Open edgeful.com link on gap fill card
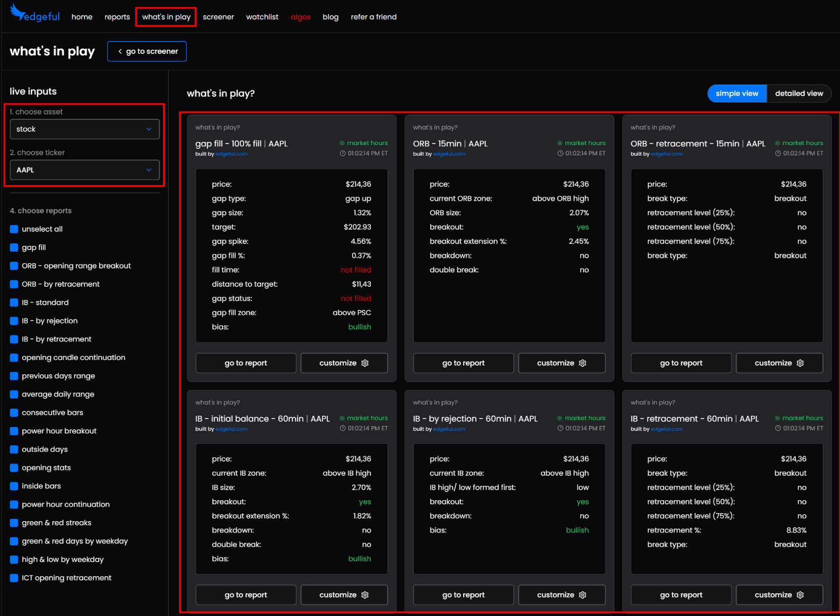The image size is (840, 616). 231,154
